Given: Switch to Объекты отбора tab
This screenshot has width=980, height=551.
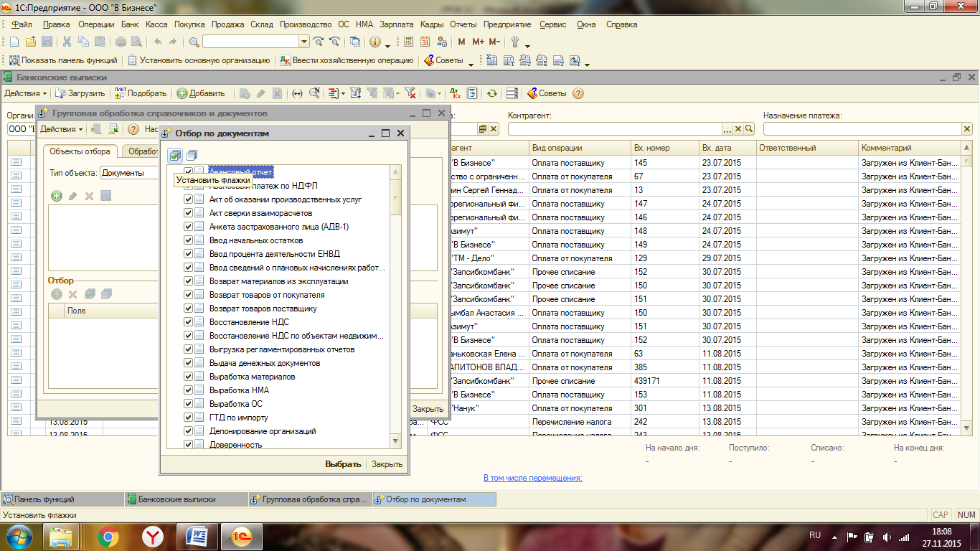Looking at the screenshot, I should pyautogui.click(x=80, y=151).
